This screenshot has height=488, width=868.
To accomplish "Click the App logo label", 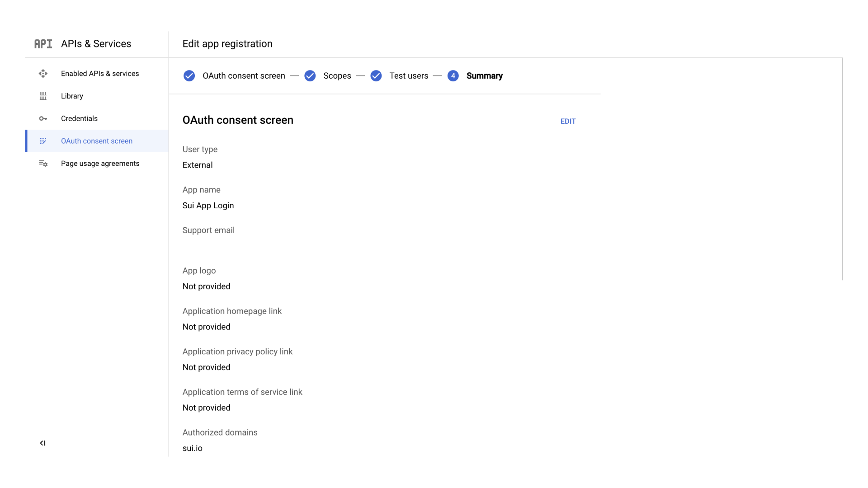I will click(199, 271).
